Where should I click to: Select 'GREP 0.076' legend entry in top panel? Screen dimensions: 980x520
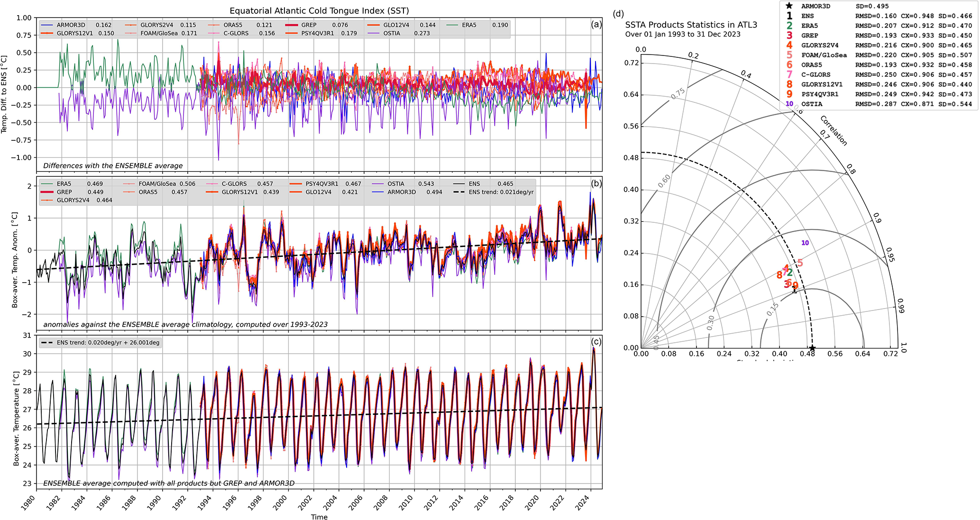(x=317, y=25)
